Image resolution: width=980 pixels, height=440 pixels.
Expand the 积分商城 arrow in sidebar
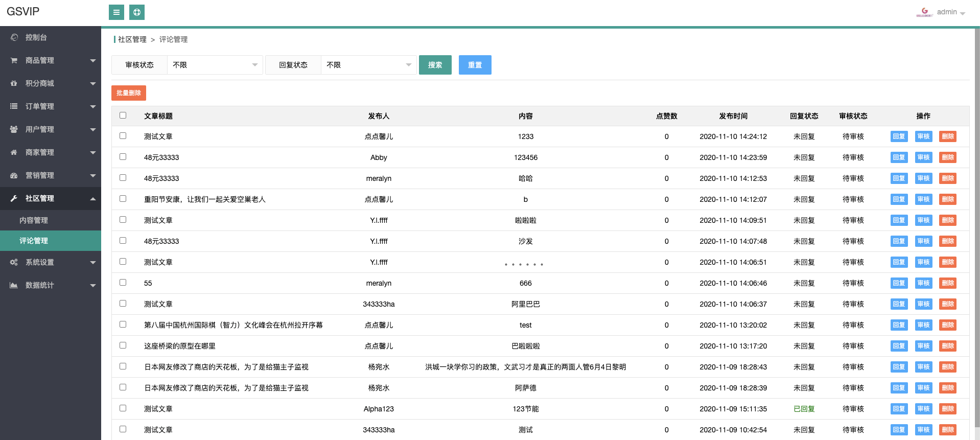pyautogui.click(x=93, y=83)
